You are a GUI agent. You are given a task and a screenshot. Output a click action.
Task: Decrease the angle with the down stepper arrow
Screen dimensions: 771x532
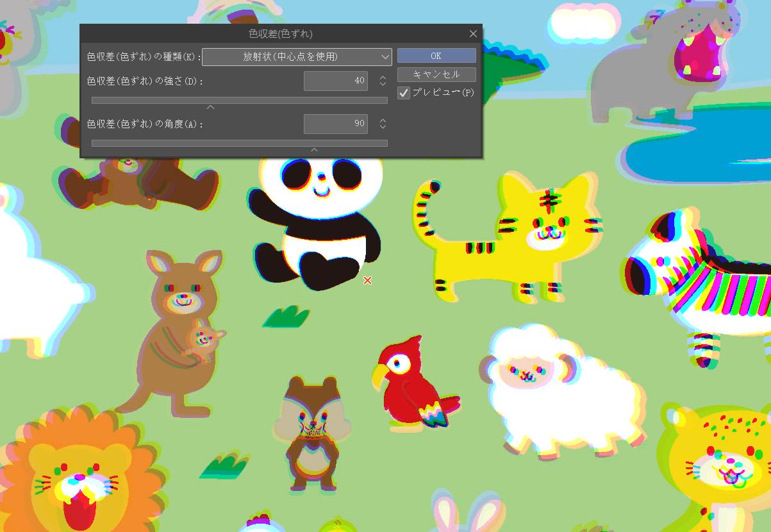[x=382, y=127]
